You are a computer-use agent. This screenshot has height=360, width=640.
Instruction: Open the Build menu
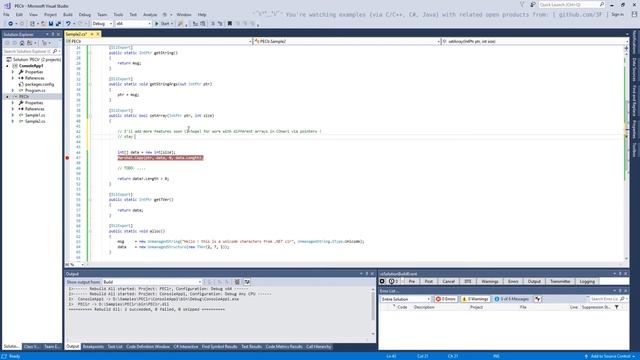point(68,14)
